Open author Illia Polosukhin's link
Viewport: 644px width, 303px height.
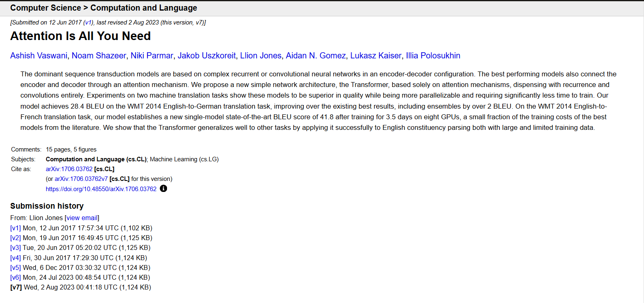[433, 56]
